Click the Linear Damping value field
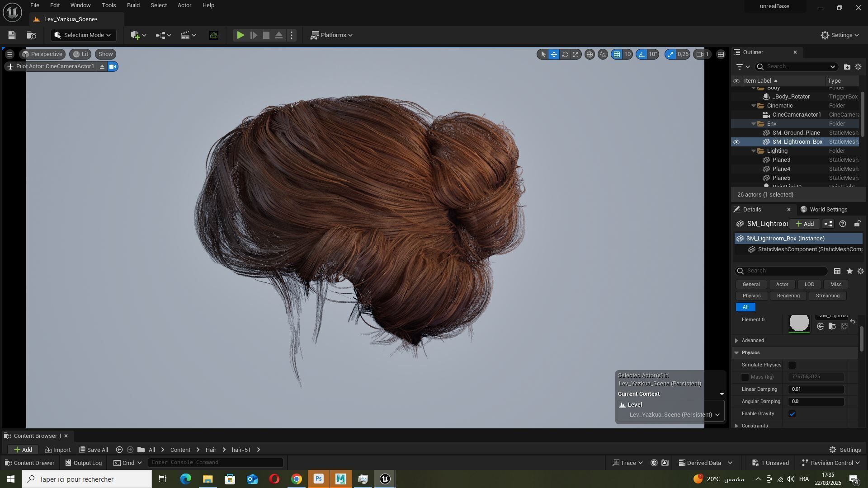 tap(816, 389)
